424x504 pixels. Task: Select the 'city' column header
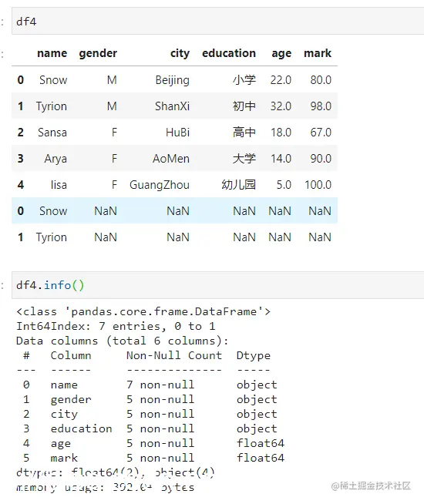click(180, 53)
